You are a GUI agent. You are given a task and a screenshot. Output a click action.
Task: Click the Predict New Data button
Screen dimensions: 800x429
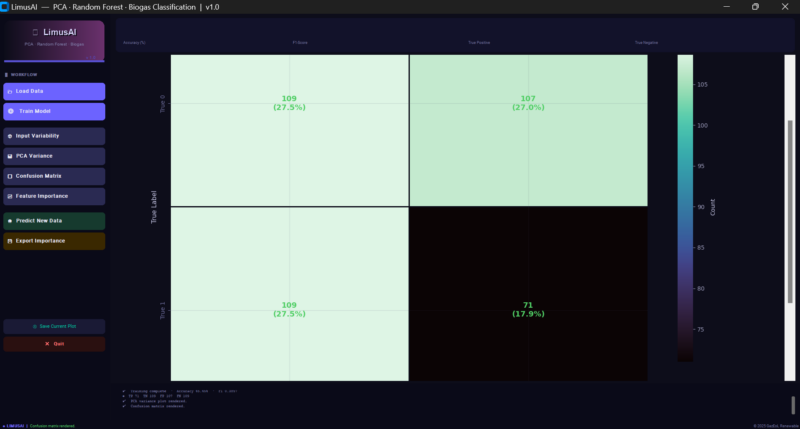pos(54,221)
